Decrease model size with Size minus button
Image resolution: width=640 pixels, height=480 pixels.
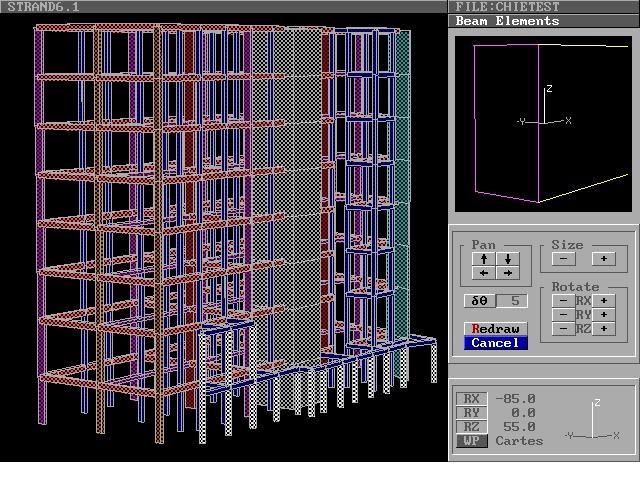pos(563,259)
